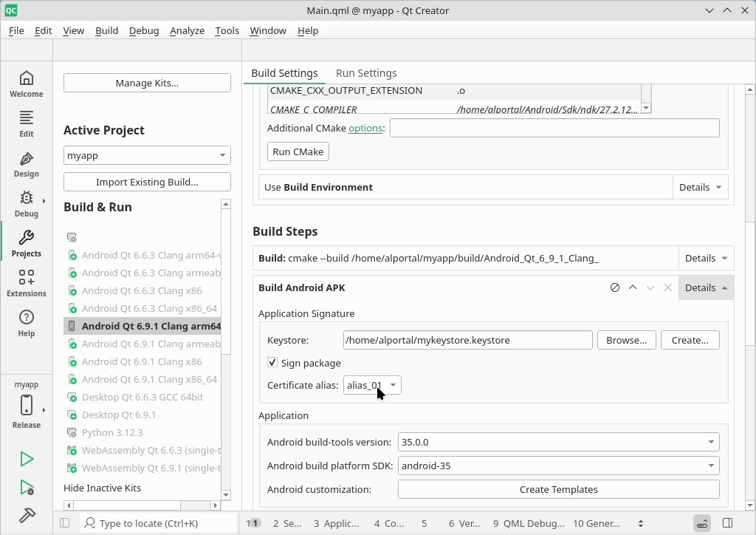Click Create Templates button
The image size is (756, 535).
[x=558, y=489]
